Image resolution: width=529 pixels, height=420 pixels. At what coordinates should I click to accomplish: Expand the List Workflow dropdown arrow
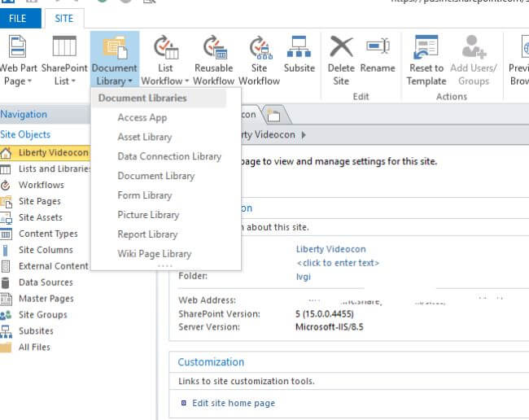coord(186,81)
